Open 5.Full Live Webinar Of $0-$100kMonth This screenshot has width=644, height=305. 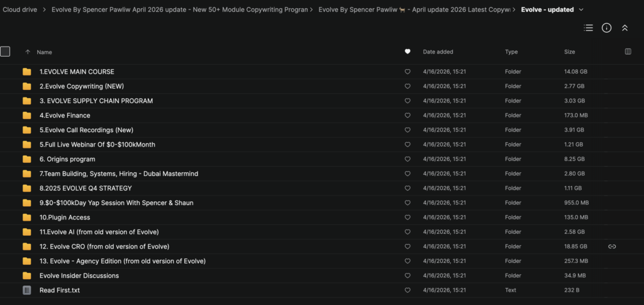point(97,145)
